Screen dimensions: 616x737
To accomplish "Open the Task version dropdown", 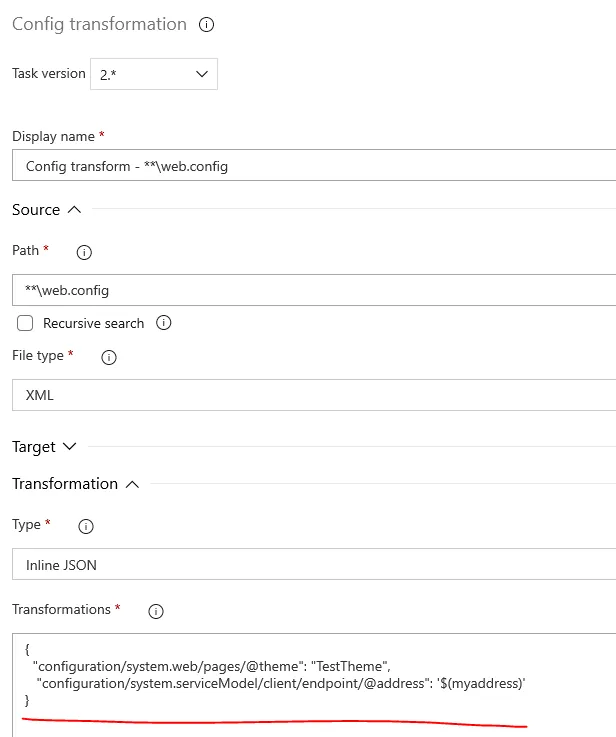I will 153,74.
